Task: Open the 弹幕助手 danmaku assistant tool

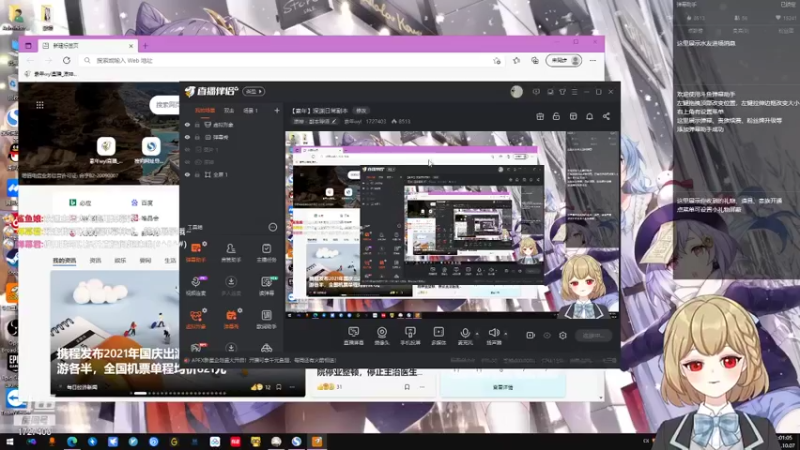Action: pyautogui.click(x=196, y=252)
